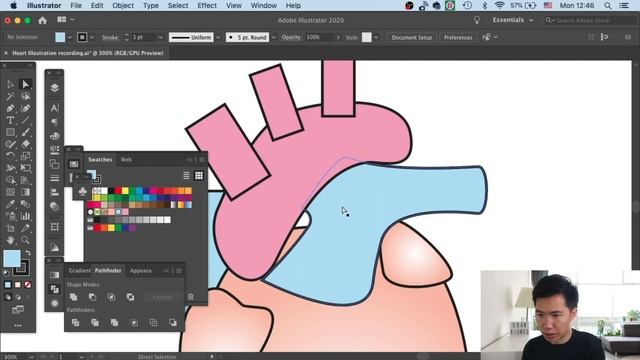
Task: Switch to the Appearance tab
Action: [140, 271]
